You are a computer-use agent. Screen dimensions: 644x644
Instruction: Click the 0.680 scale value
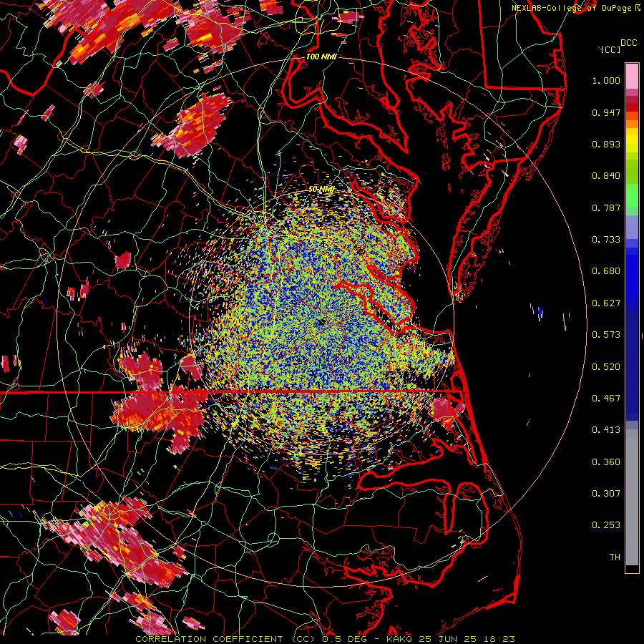coord(606,271)
